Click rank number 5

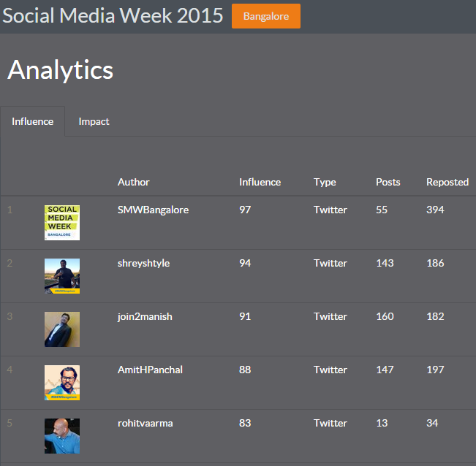[x=10, y=423]
